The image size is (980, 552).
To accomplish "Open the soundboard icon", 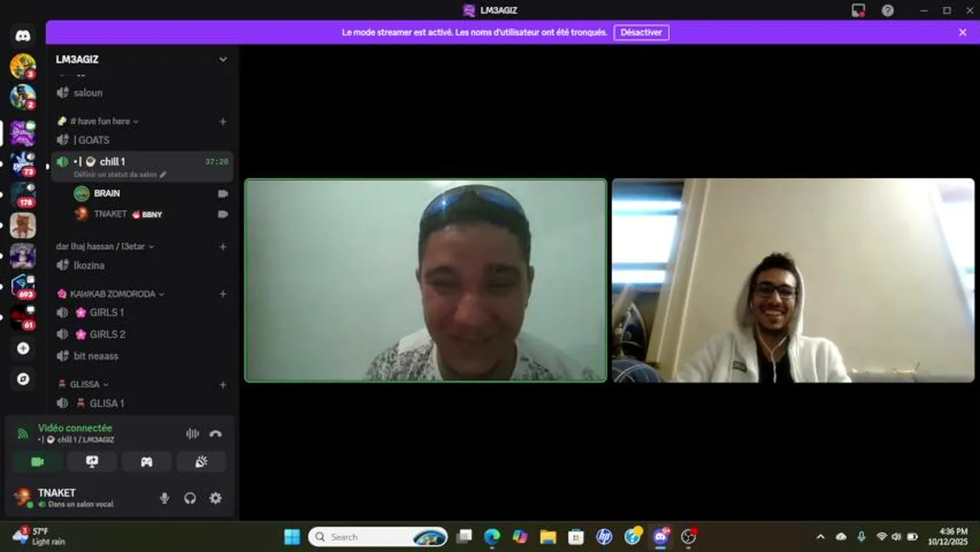I will 202,462.
